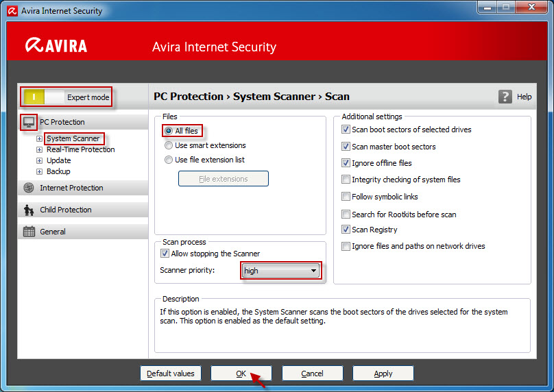This screenshot has height=392, width=554.
Task: Click the PC Protection › System Scanner › Scan heading
Action: [x=252, y=97]
